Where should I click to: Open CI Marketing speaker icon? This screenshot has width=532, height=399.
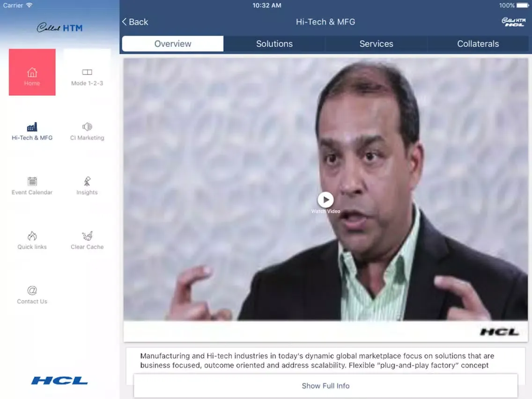(x=87, y=127)
